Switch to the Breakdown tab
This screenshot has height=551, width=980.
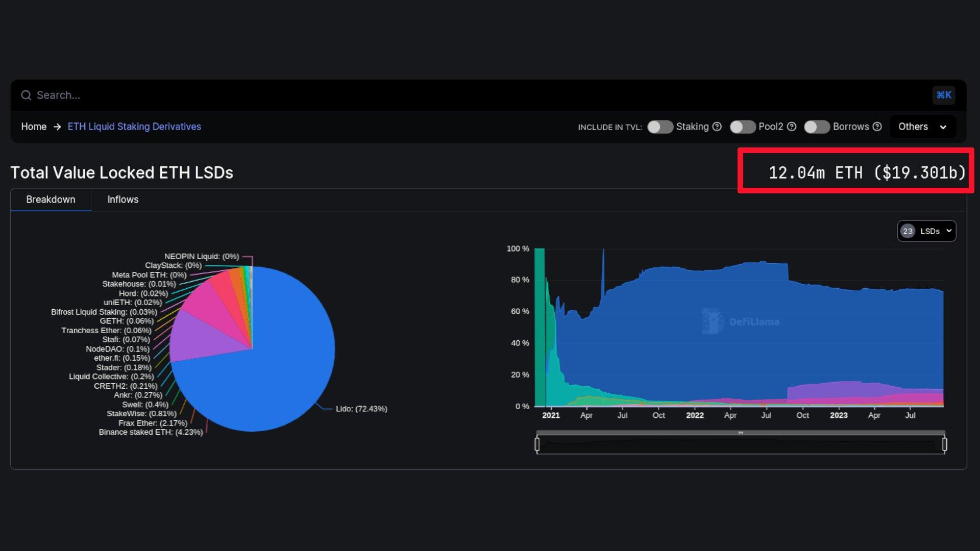click(51, 199)
